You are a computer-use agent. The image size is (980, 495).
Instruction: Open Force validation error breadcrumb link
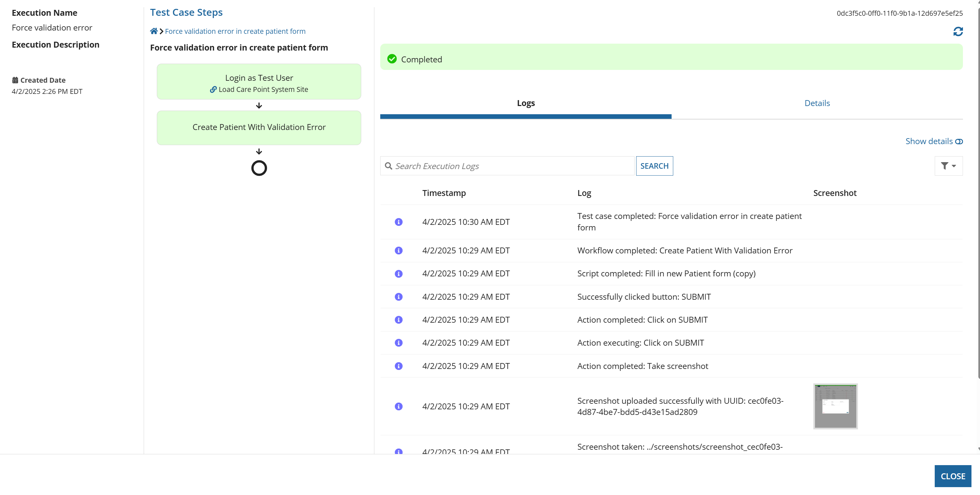(x=235, y=31)
